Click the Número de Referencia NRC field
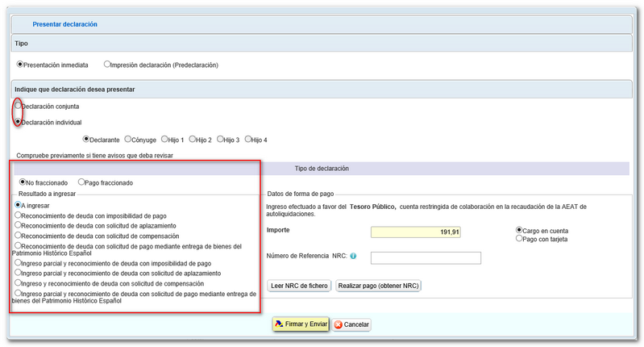This screenshot has height=347, width=644. [426, 258]
